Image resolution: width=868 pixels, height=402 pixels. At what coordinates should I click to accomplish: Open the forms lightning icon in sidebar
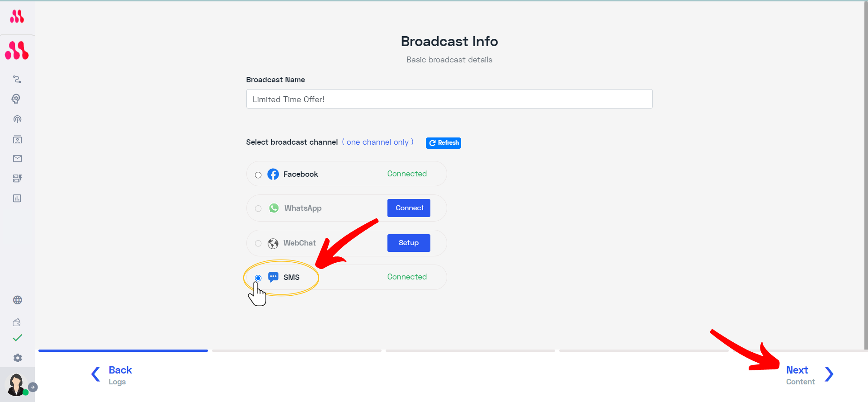tap(17, 178)
